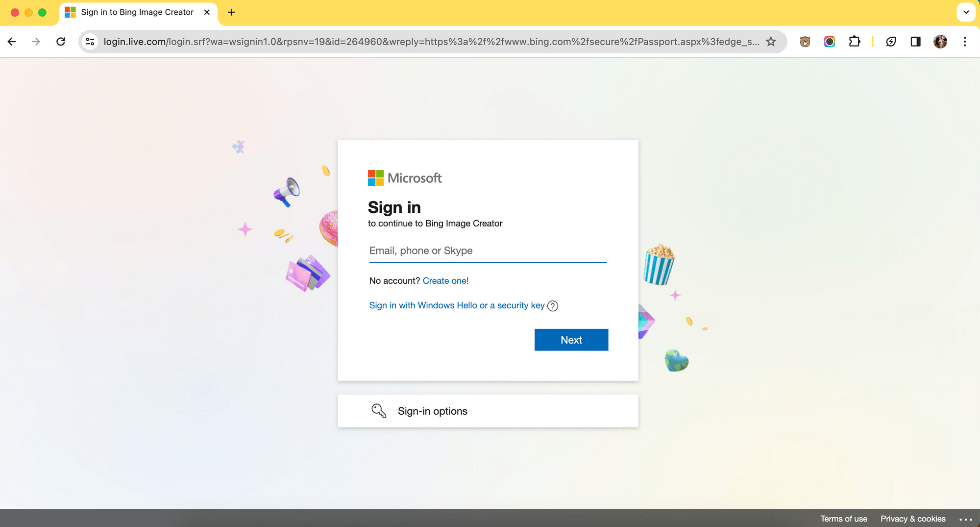Screen dimensions: 980x527
Task: Open the Chrome three-dot menu
Action: pyautogui.click(x=965, y=42)
